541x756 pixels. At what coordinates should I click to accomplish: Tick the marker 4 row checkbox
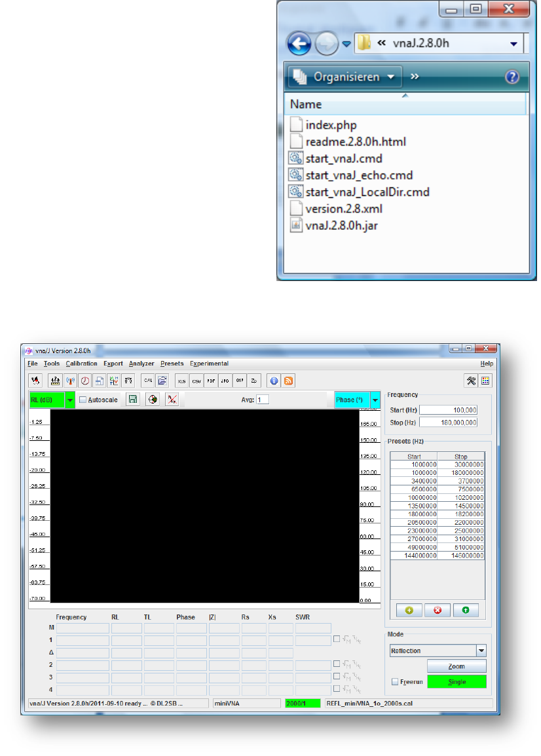click(337, 689)
